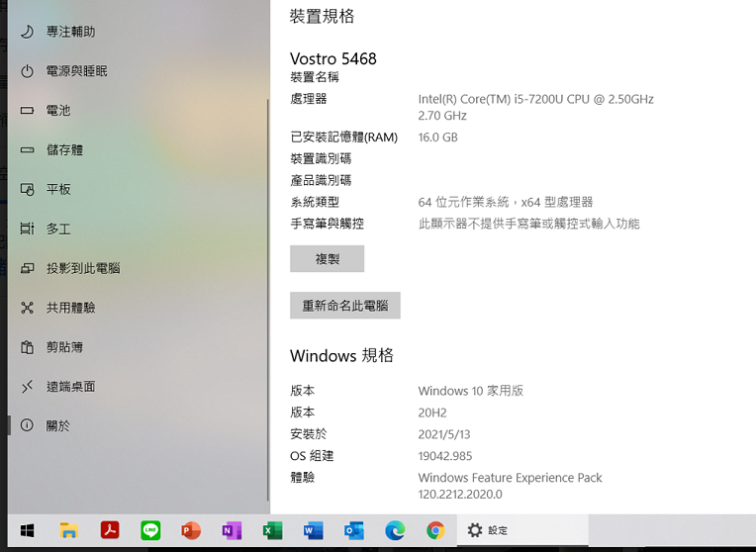Click the 遠端桌面 remote desktop icon
This screenshot has width=756, height=552.
[27, 386]
